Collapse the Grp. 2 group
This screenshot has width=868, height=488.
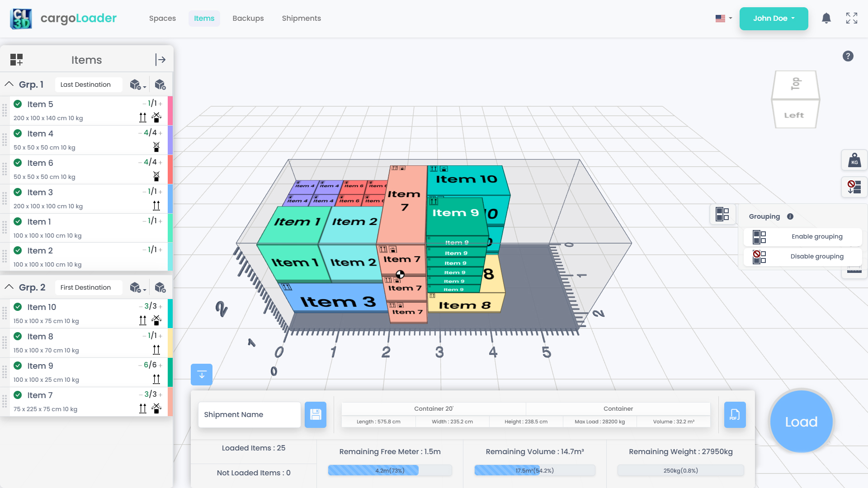(x=9, y=287)
